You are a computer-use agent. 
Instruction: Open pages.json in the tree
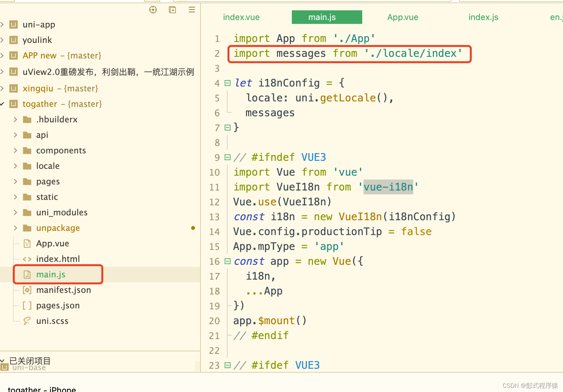point(58,305)
